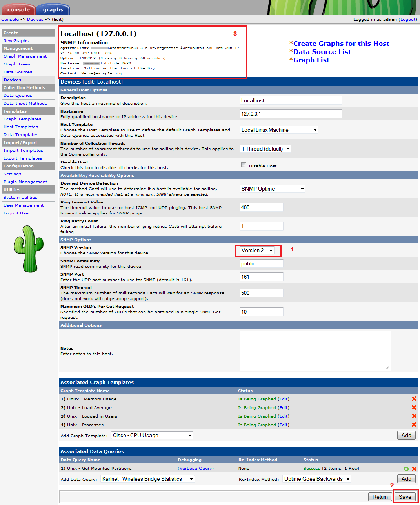This screenshot has width=420, height=505.
Task: Switch to the console tab
Action: coord(18,9)
